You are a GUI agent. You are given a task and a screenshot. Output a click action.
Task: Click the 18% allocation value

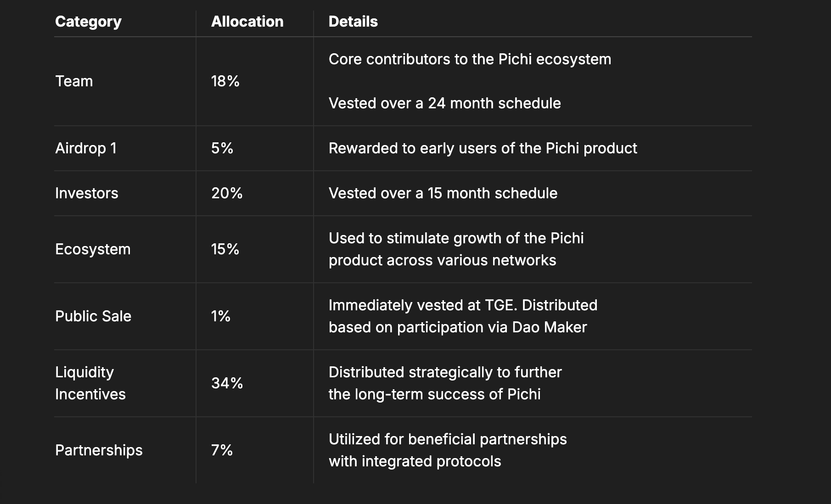click(225, 81)
